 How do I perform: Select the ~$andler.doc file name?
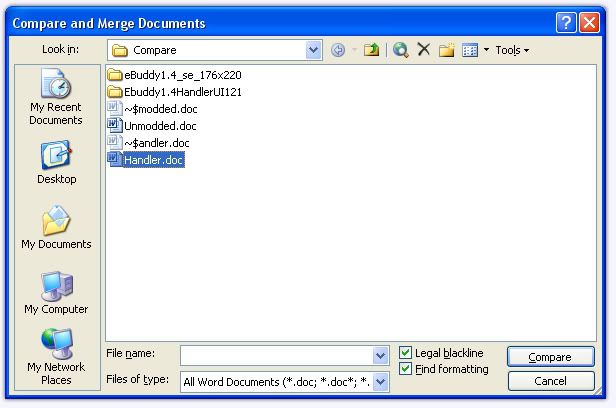tap(157, 143)
